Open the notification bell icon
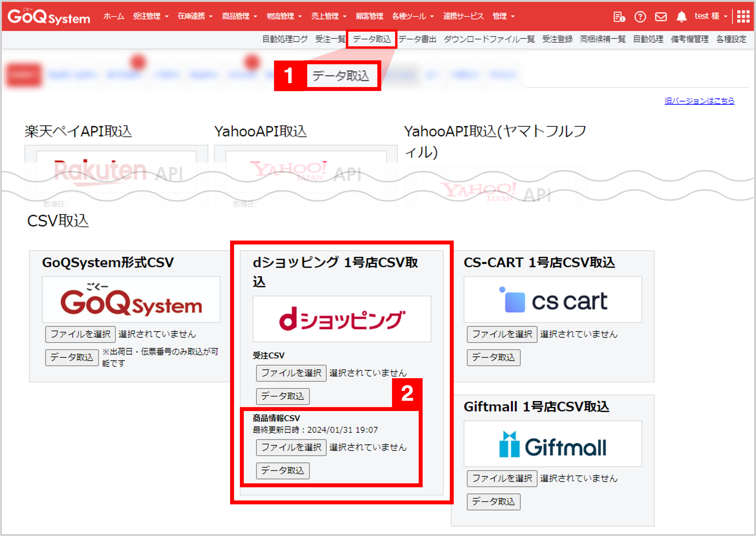Image resolution: width=756 pixels, height=536 pixels. click(x=681, y=17)
